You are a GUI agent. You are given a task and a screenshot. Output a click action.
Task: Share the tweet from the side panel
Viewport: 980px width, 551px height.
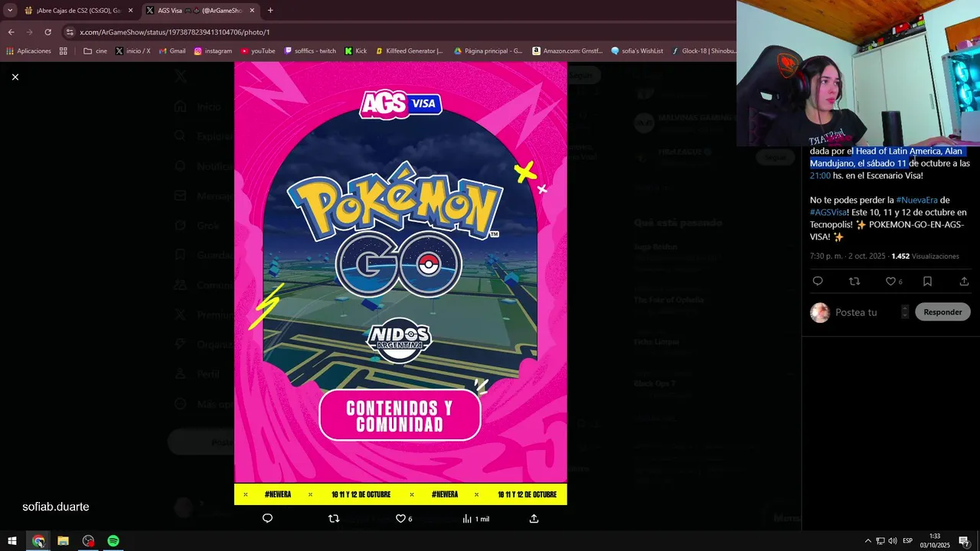click(964, 281)
